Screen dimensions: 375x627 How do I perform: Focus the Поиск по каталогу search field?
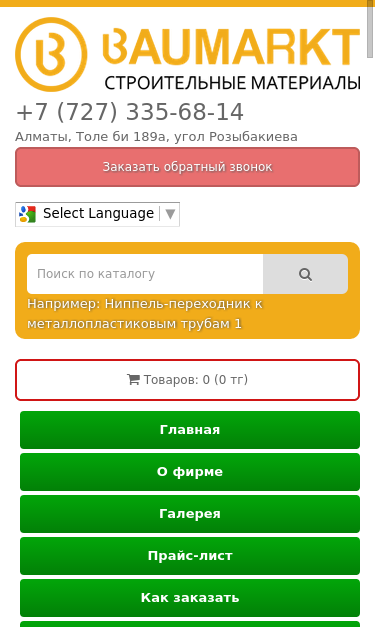(x=145, y=274)
